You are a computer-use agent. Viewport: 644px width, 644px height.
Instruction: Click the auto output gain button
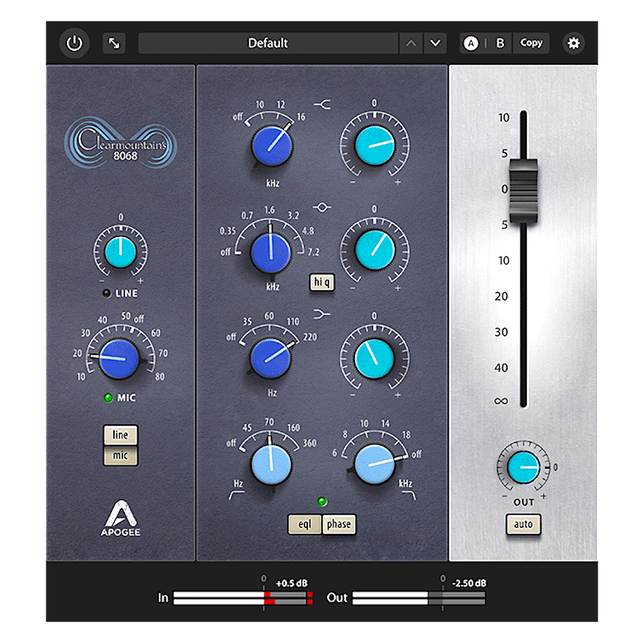tap(523, 524)
